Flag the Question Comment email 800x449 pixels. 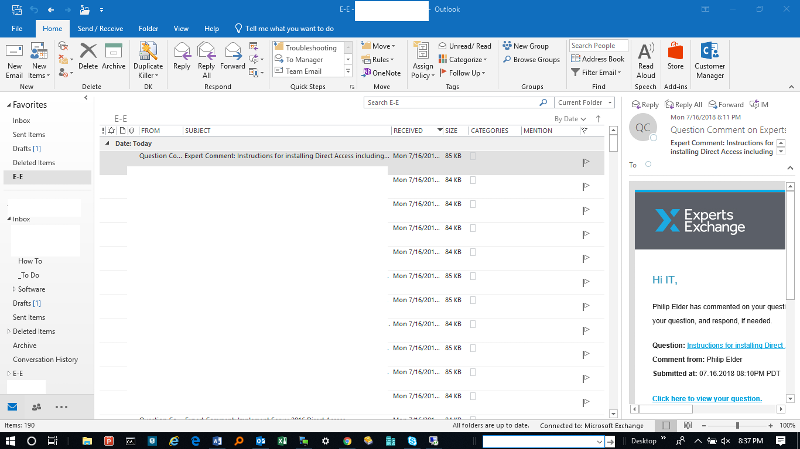586,163
